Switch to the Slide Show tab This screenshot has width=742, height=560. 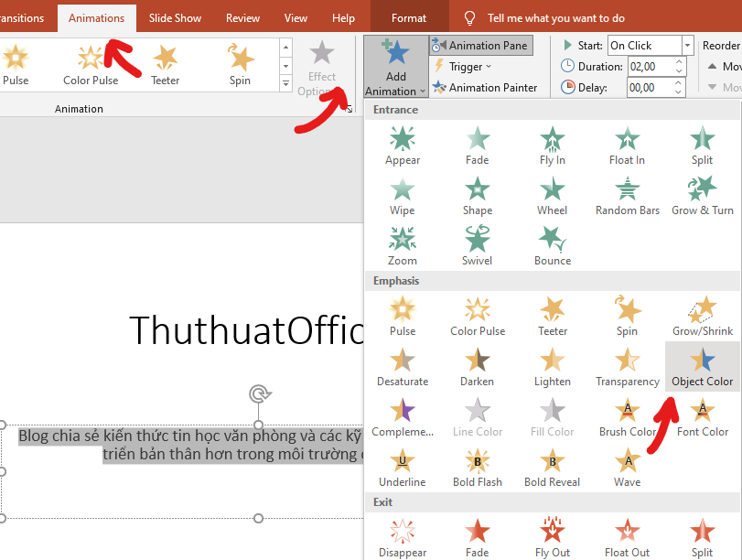(174, 16)
